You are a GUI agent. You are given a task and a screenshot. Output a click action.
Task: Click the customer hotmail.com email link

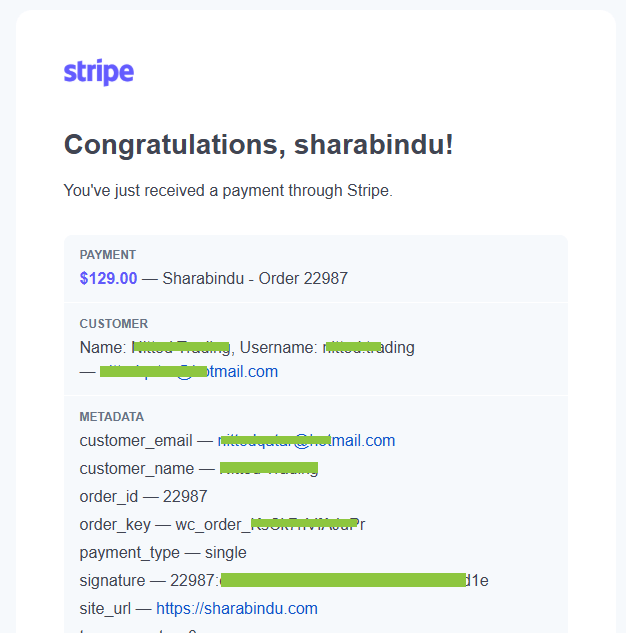(189, 371)
